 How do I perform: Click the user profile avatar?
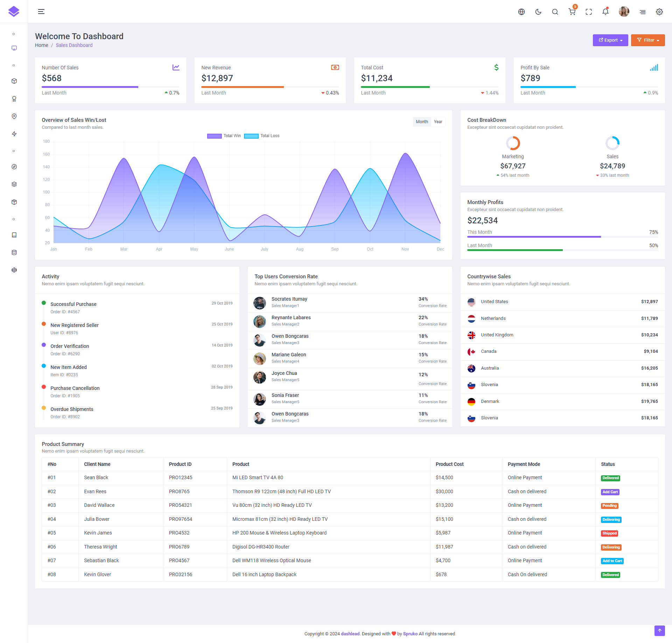[624, 12]
